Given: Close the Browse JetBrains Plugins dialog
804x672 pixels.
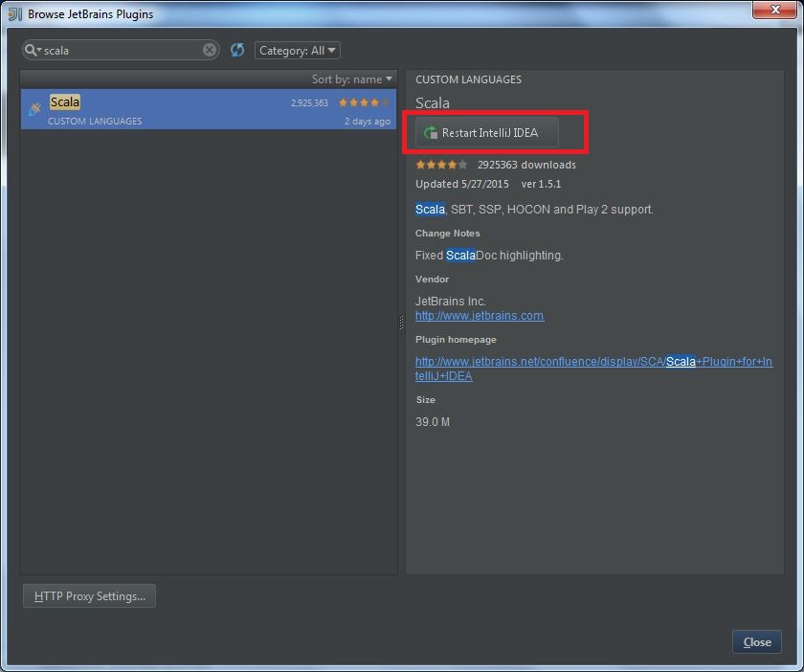Looking at the screenshot, I should [x=757, y=641].
